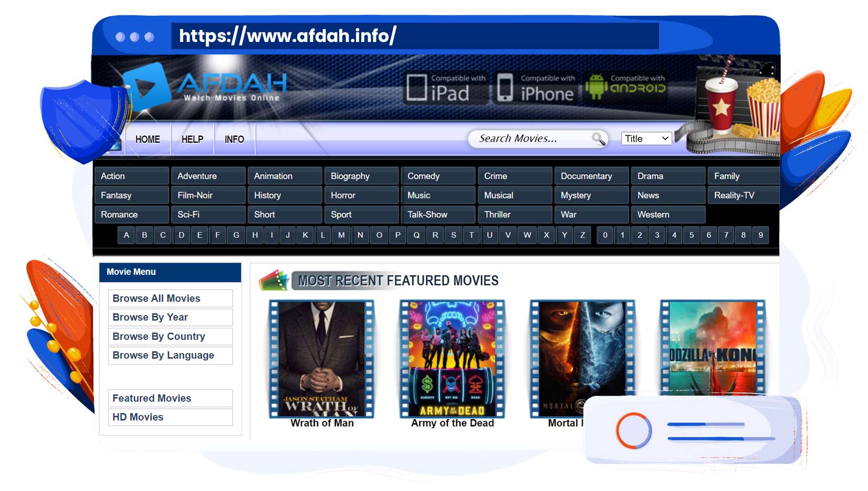Viewport: 868px width, 491px height.
Task: Select the Action genre
Action: (132, 176)
